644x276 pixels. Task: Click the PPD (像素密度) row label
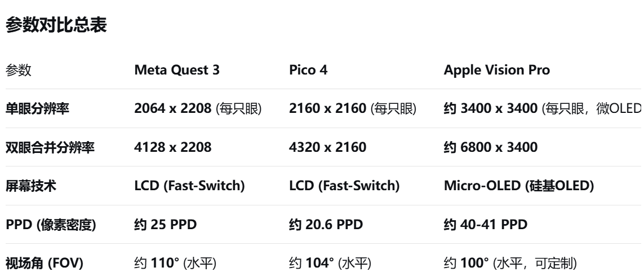click(x=51, y=225)
